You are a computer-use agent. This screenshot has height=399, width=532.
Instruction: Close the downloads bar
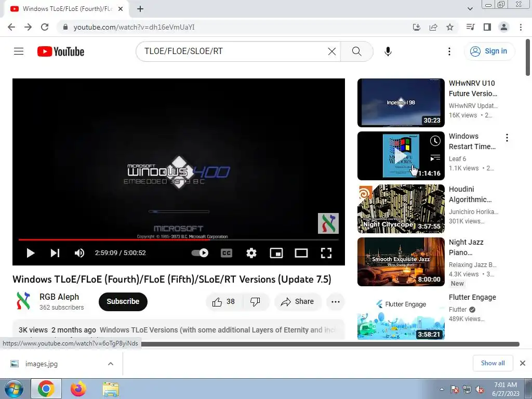tap(523, 363)
